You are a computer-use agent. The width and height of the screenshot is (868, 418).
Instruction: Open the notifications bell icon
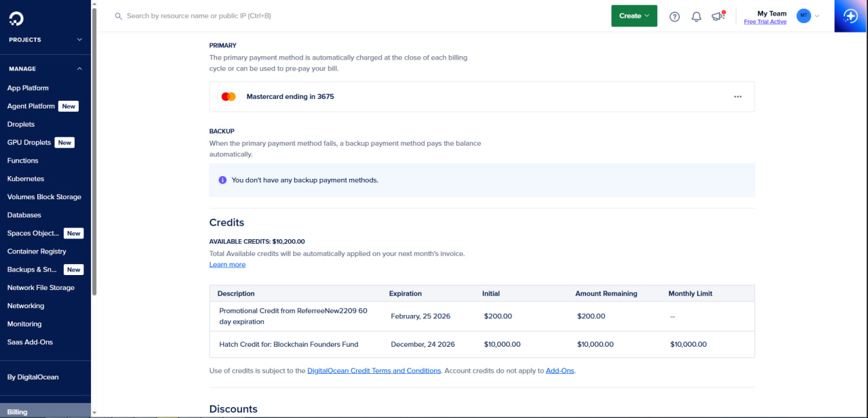(696, 16)
